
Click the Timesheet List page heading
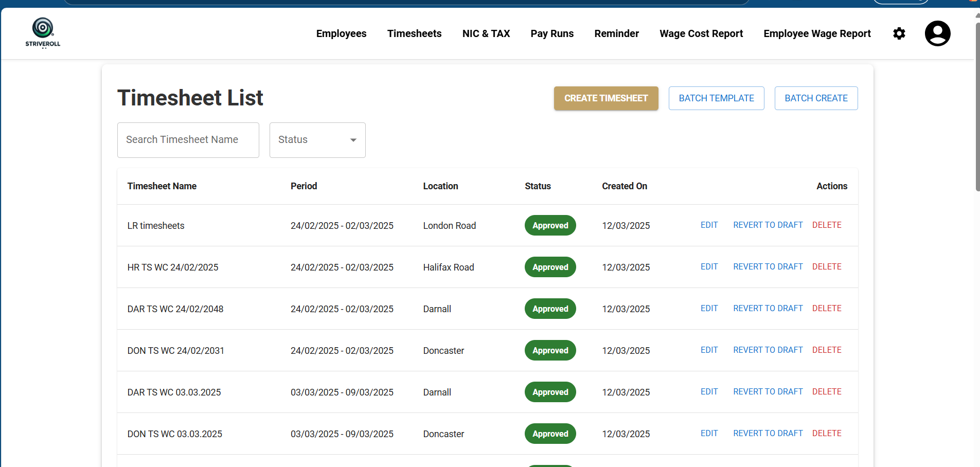[190, 98]
